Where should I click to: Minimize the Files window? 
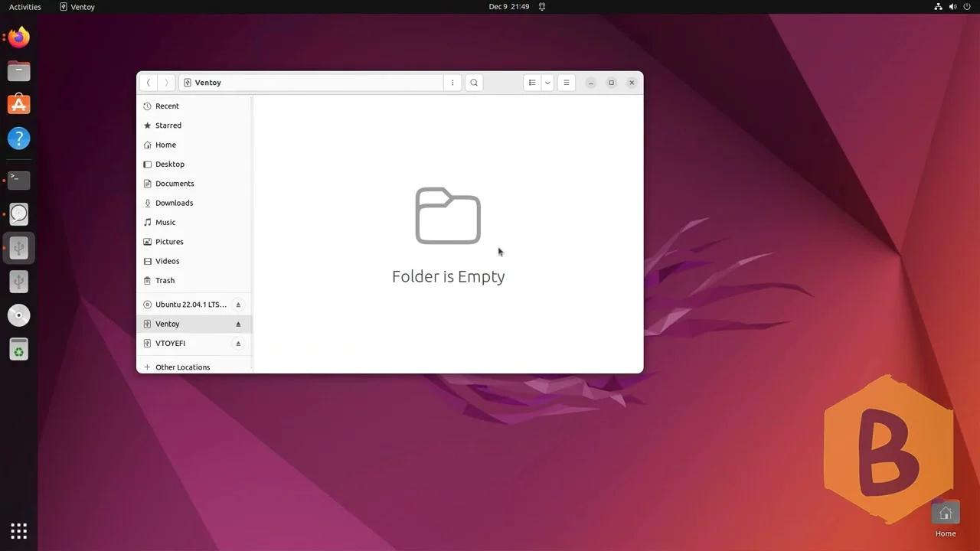coord(591,83)
